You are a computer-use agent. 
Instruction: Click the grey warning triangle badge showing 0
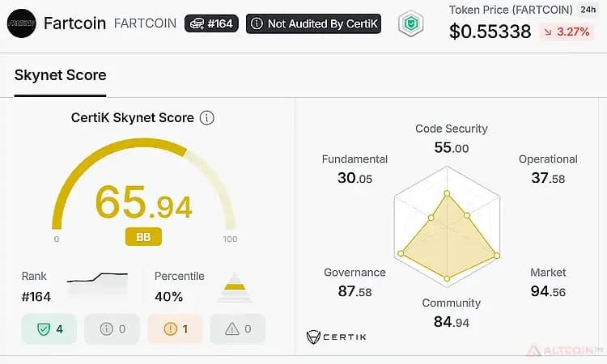pyautogui.click(x=238, y=329)
